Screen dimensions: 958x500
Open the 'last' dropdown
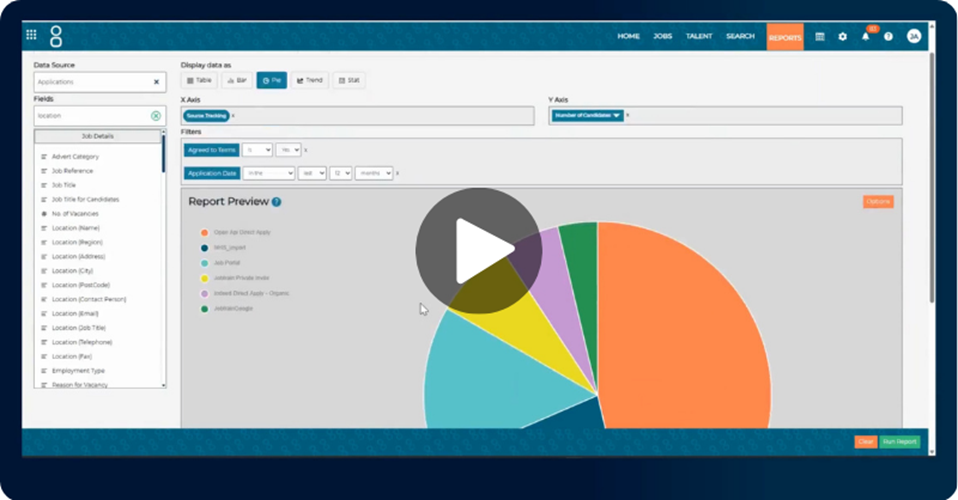point(312,174)
